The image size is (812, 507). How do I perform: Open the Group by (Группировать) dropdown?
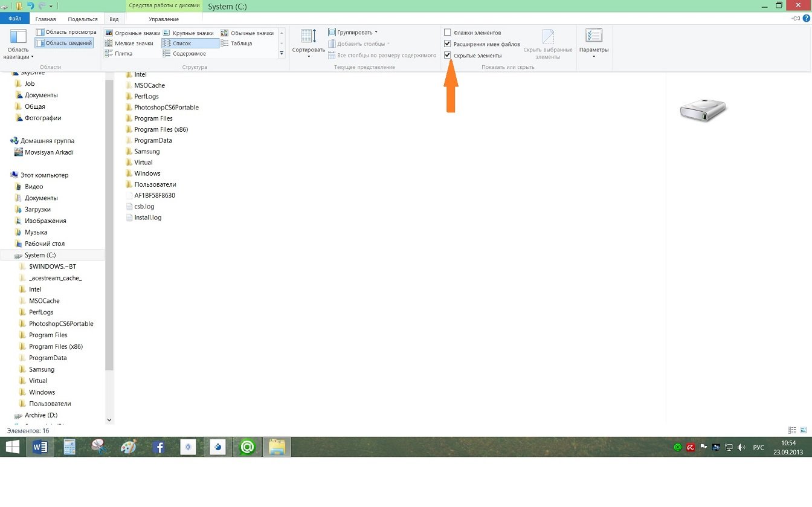coord(353,32)
